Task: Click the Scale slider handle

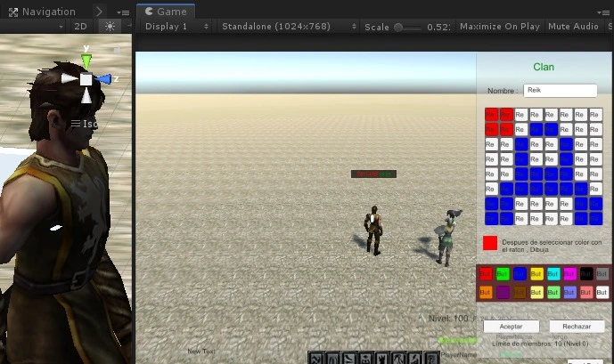Action: pyautogui.click(x=398, y=27)
